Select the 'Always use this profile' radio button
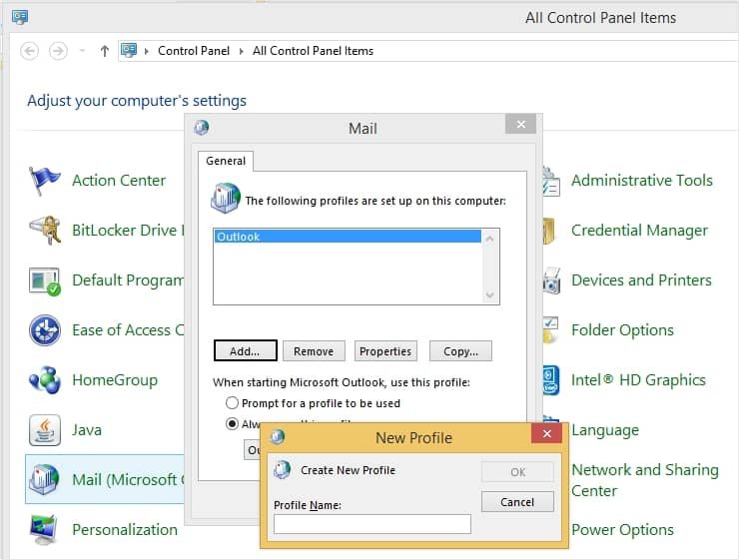The height and width of the screenshot is (560, 739). [233, 423]
